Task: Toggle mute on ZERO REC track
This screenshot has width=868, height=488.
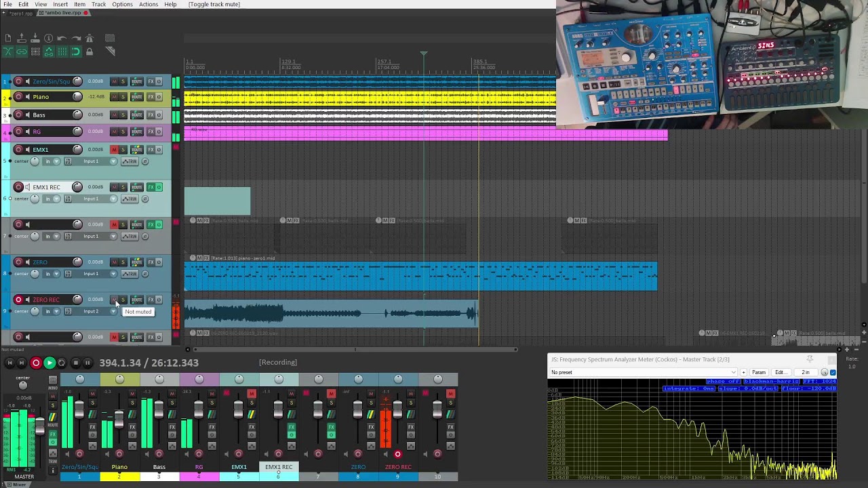Action: [x=114, y=300]
